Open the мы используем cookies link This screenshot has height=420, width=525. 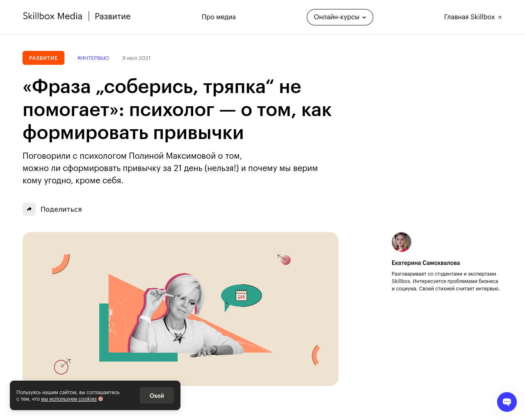69,399
